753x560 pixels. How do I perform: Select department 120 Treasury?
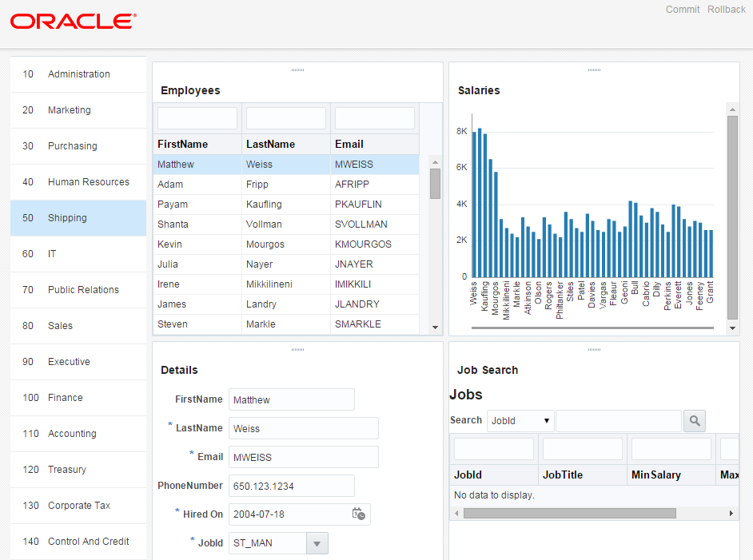(x=78, y=471)
